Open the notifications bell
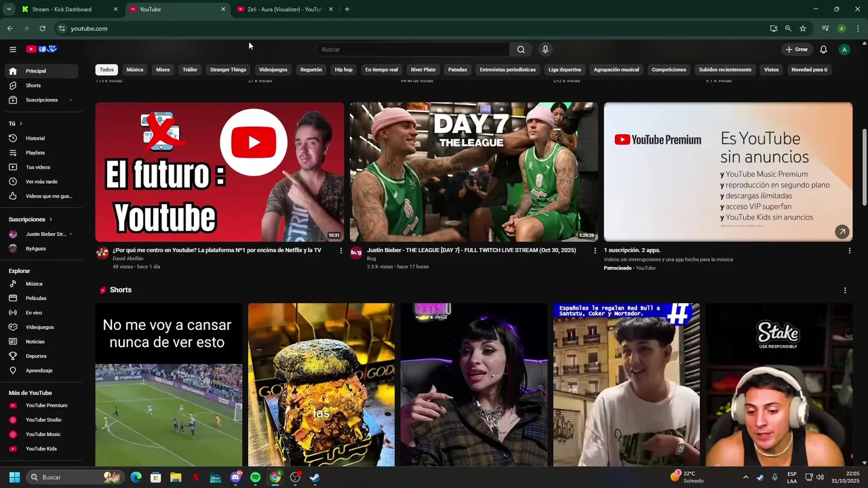Screen dimensions: 868x488 (823, 49)
